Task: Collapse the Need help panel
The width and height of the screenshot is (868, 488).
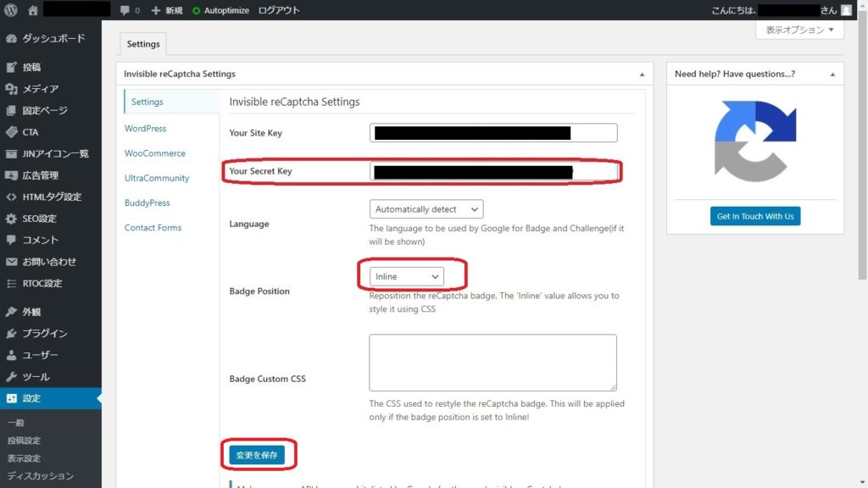Action: pos(832,75)
